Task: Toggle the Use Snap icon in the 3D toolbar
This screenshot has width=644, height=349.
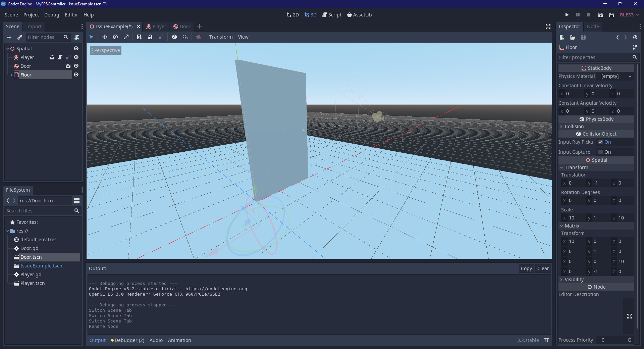Action: 185,37
